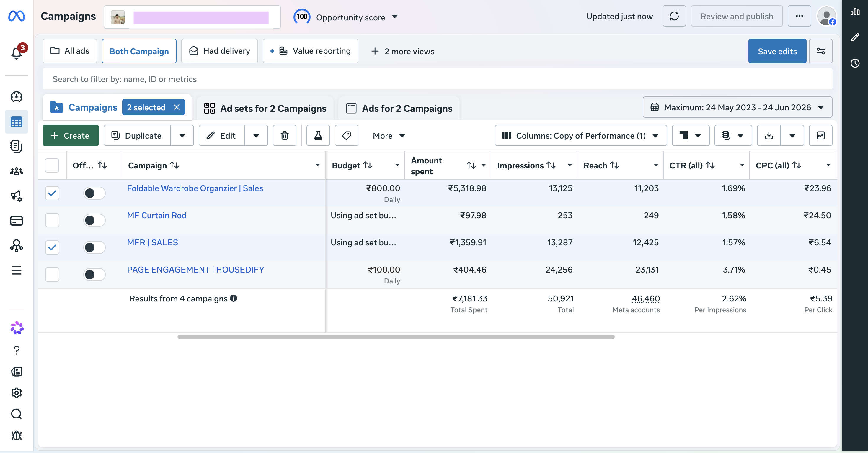Open the Settings gear icon in sidebar
868x453 pixels.
point(16,393)
